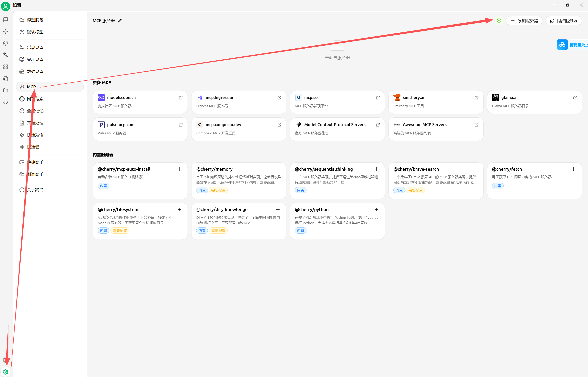Open the smithery.ai card
588x377 pixels.
point(436,102)
